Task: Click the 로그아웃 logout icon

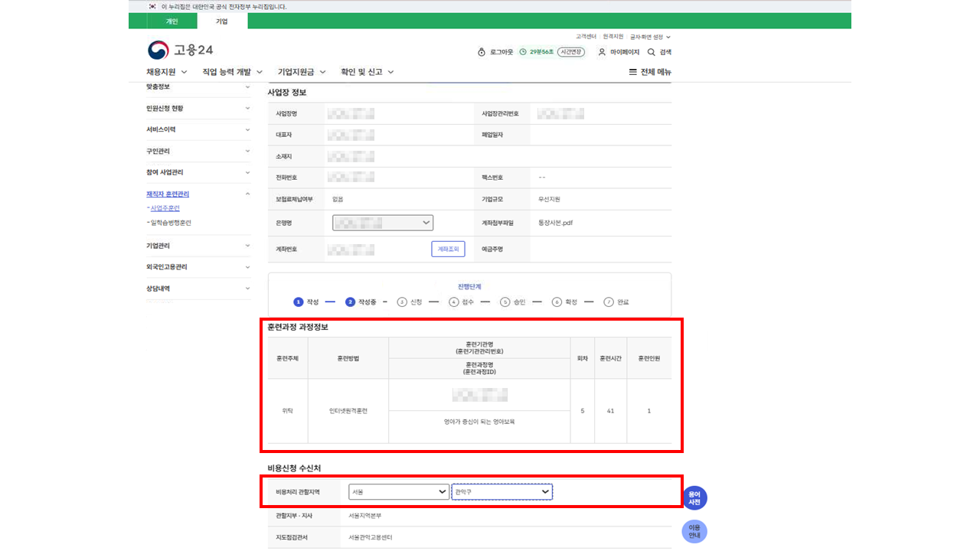Action: point(482,52)
